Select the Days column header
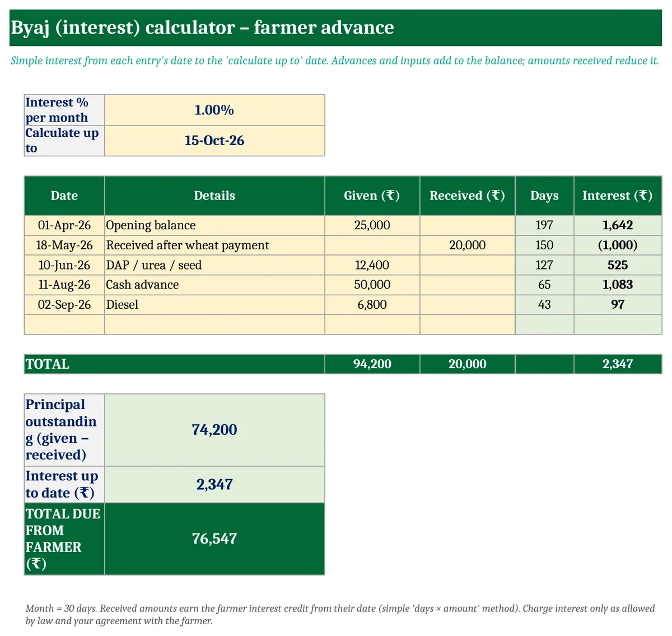Viewport: 672px width, 636px height. coord(544,196)
